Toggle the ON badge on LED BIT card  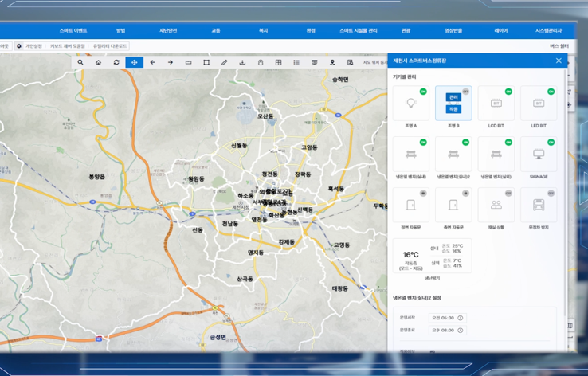tap(551, 92)
